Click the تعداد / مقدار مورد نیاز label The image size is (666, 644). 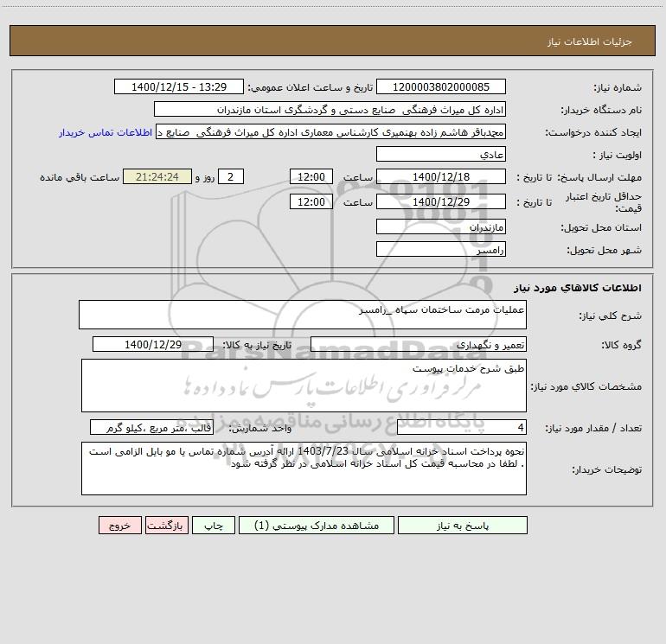pyautogui.click(x=593, y=429)
